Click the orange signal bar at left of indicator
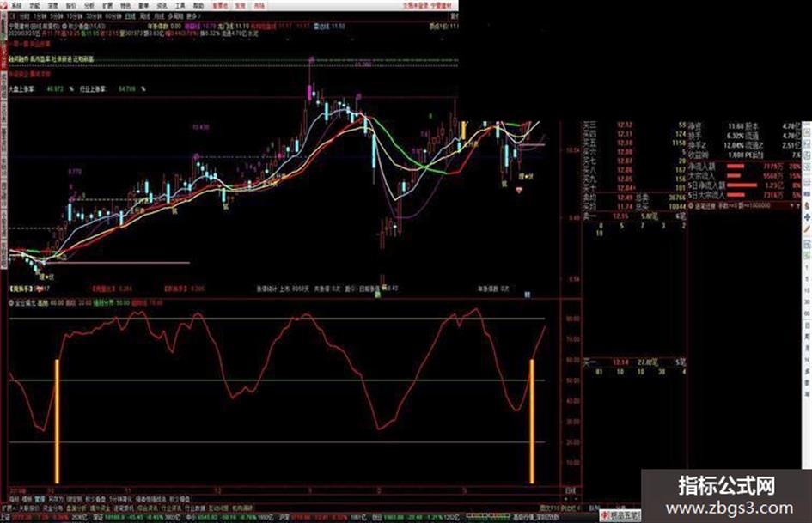 coord(57,422)
